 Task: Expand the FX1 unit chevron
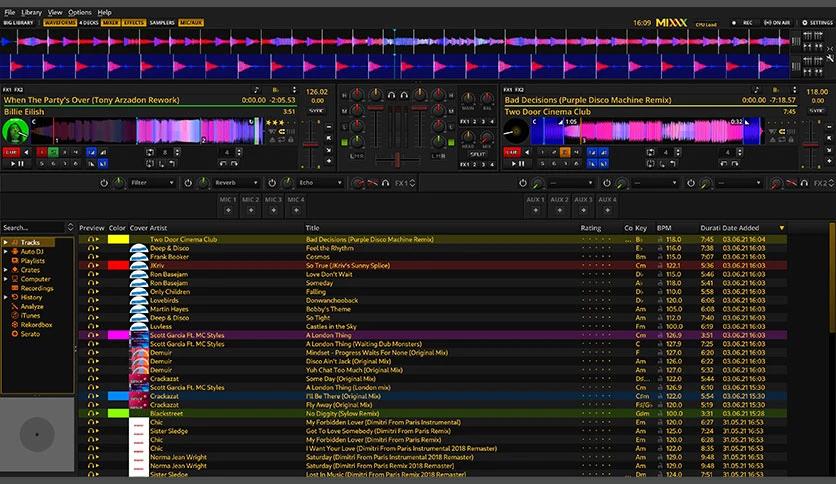click(x=412, y=183)
